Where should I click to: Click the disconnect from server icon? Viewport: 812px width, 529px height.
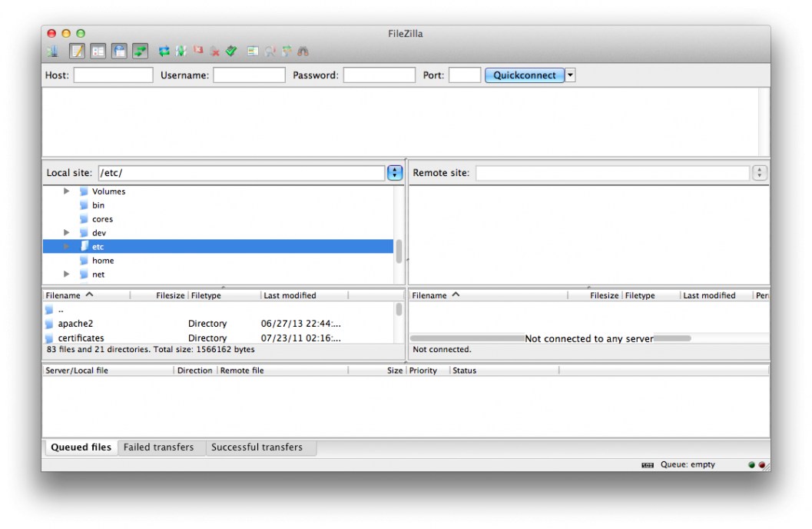tap(215, 51)
